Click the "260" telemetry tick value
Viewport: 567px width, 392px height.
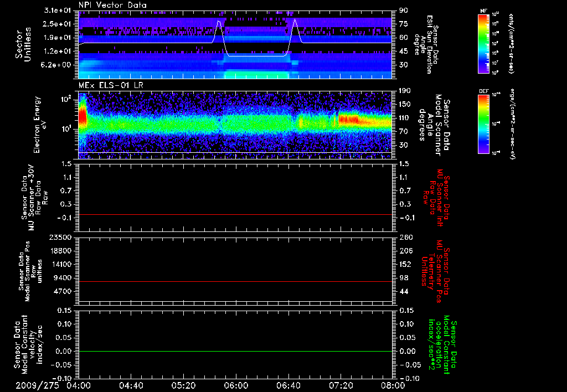405,238
